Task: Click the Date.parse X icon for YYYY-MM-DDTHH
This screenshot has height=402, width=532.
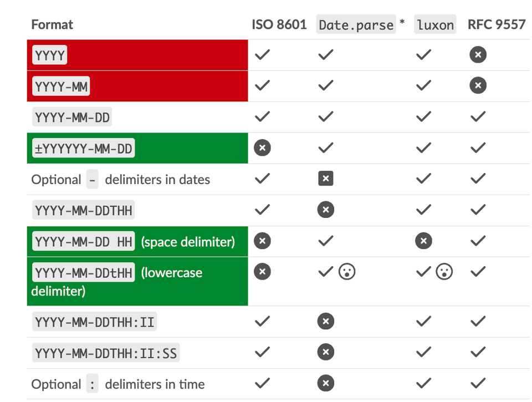Action: point(326,210)
